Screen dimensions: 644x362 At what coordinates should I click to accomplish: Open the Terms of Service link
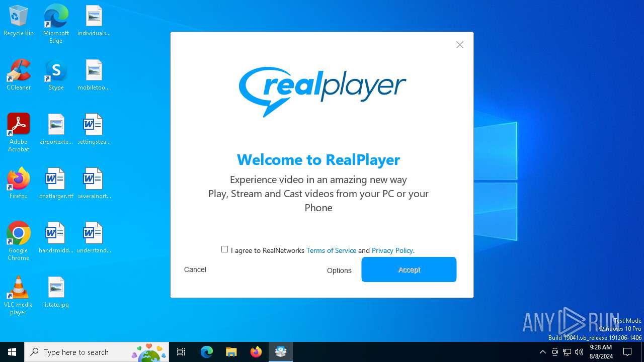(331, 250)
